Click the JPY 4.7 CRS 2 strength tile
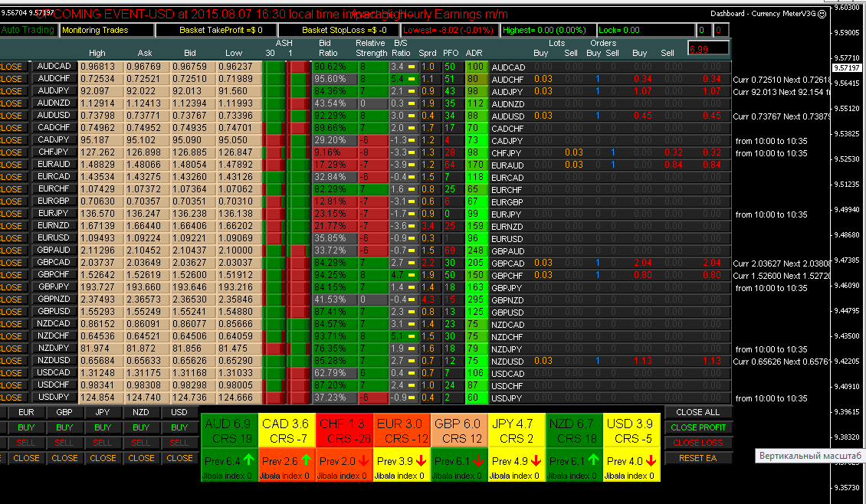The width and height of the screenshot is (866, 504). click(517, 430)
